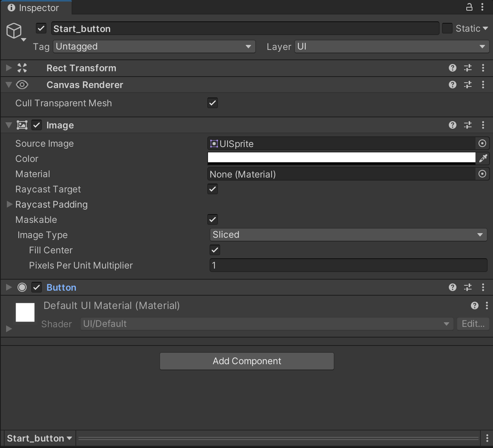This screenshot has width=493, height=448.
Task: Click the Canvas Renderer eye icon
Action: tap(22, 85)
